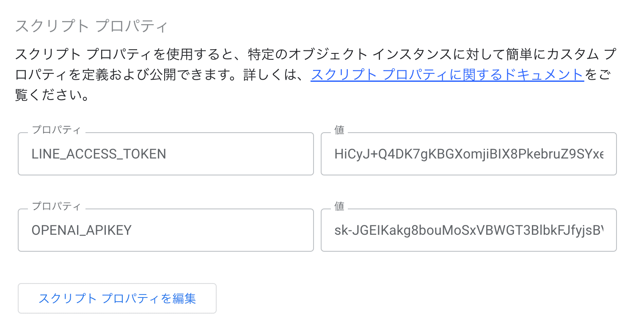This screenshot has width=644, height=328.
Task: Click the 値 label above the HiCyJ token
Action: pyautogui.click(x=339, y=130)
